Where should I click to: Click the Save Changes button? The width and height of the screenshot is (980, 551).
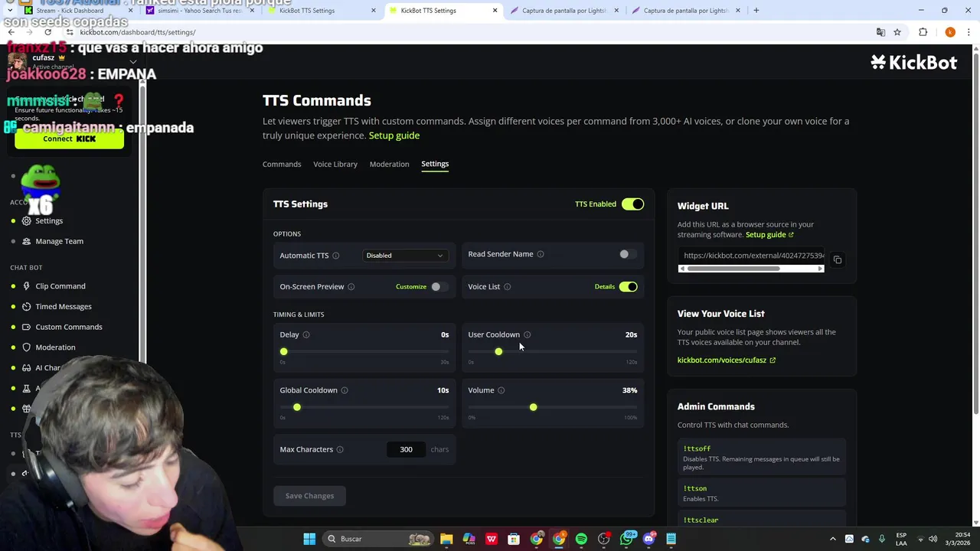pyautogui.click(x=309, y=496)
